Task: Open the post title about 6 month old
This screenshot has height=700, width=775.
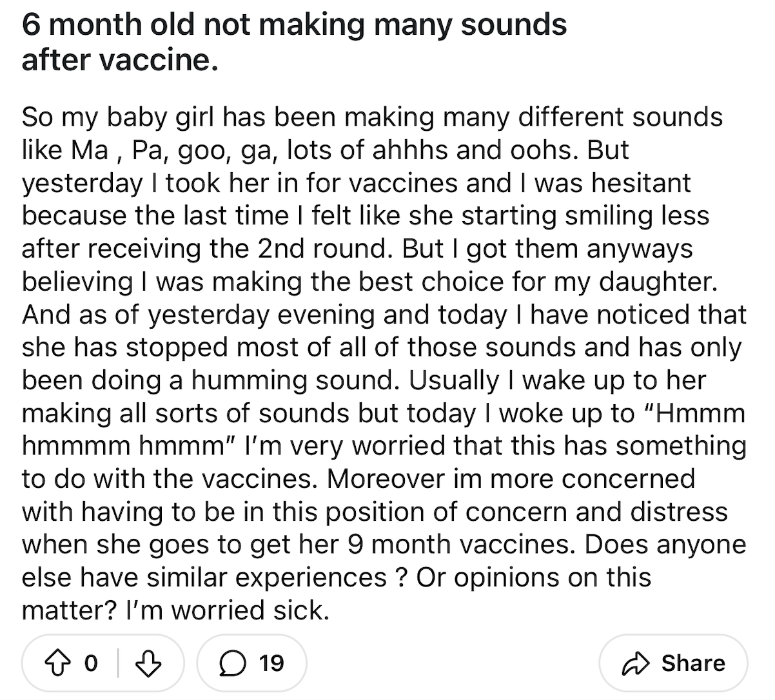Action: [x=294, y=43]
